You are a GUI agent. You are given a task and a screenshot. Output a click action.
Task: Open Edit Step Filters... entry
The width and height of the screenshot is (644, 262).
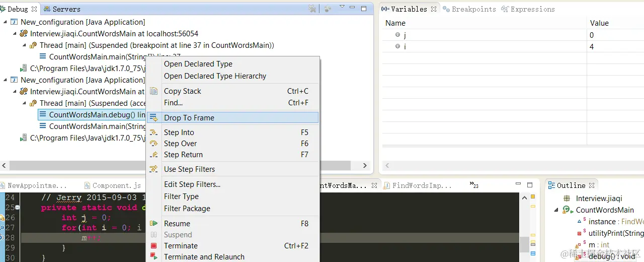(232, 184)
